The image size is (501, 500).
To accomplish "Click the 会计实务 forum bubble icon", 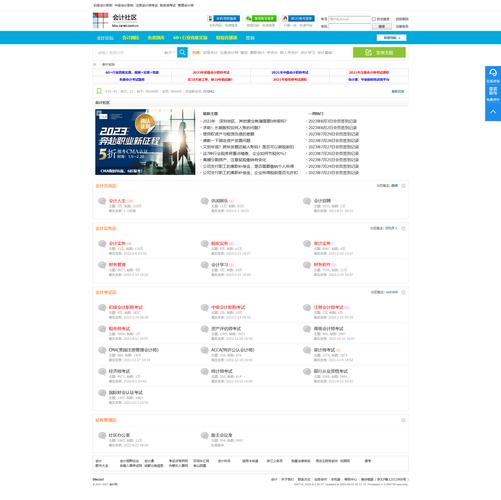I will [102, 244].
